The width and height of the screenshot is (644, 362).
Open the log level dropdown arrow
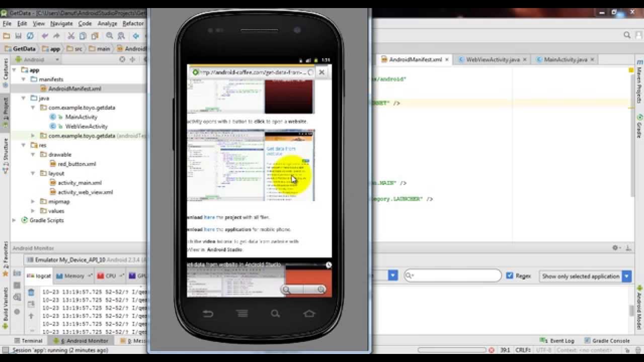393,276
